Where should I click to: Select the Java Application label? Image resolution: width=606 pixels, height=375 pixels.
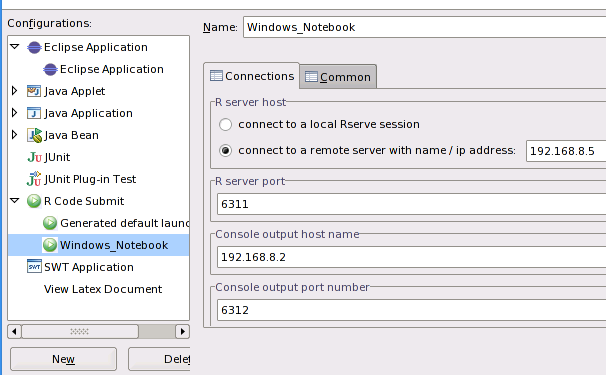click(x=88, y=113)
